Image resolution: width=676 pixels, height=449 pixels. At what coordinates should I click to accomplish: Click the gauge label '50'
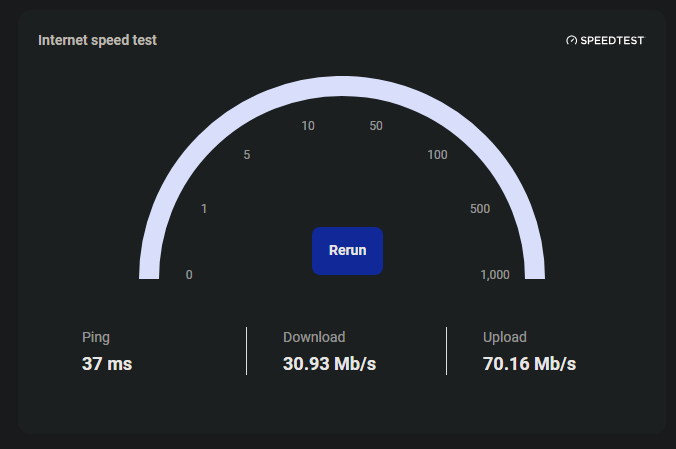376,126
